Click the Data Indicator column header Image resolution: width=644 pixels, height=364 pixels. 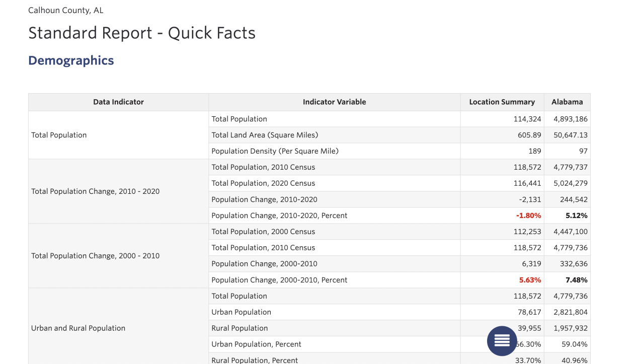point(118,102)
